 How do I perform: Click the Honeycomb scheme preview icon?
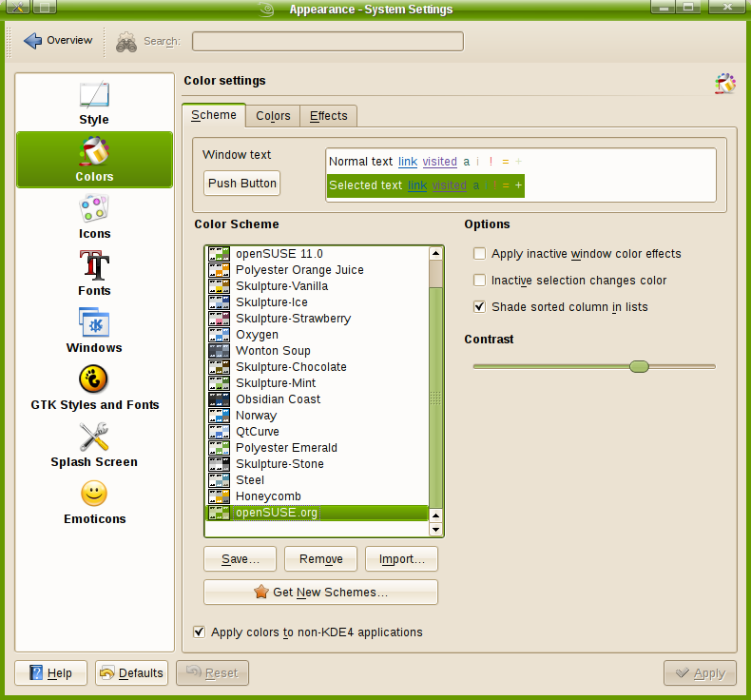tap(219, 496)
